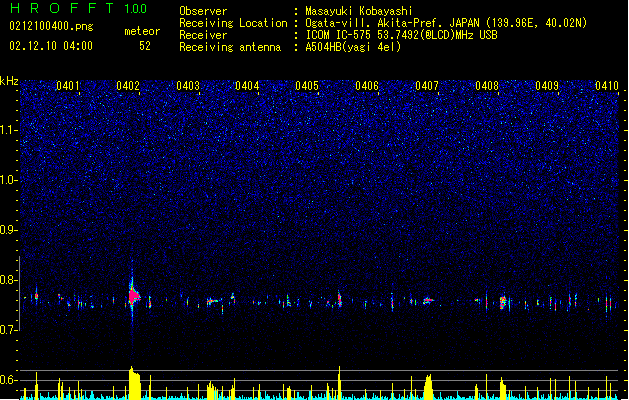Click the tallest yellow intensity bar below 0402
Screen dimensions: 629x400
tap(134, 383)
